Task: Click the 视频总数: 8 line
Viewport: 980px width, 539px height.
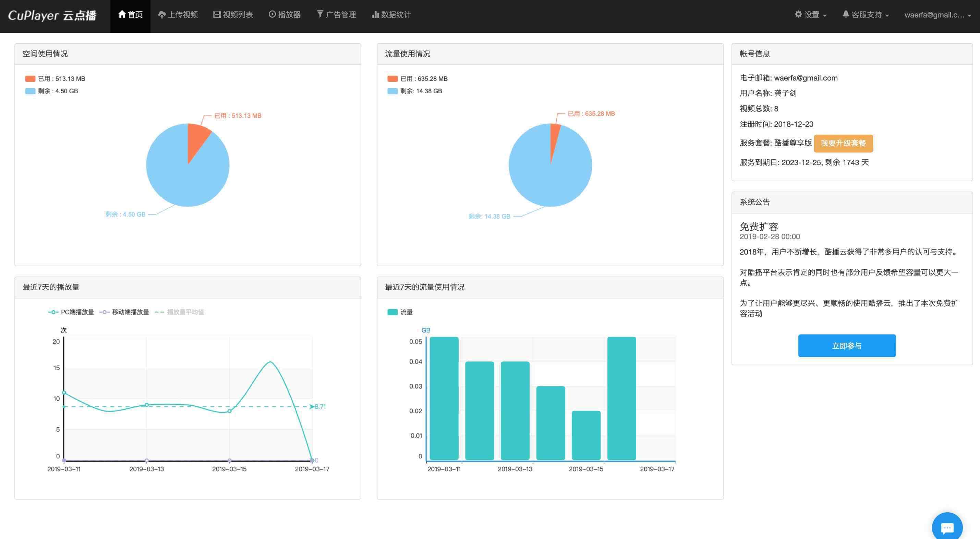Action: (x=759, y=109)
